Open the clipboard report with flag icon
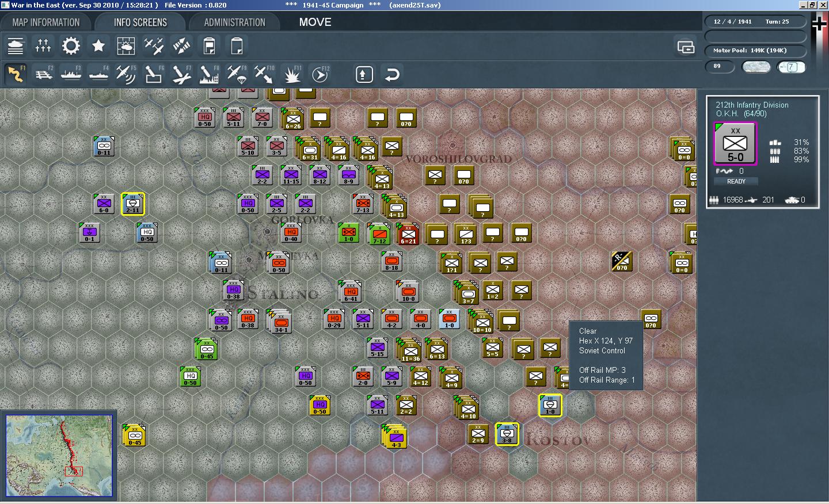 click(x=209, y=45)
